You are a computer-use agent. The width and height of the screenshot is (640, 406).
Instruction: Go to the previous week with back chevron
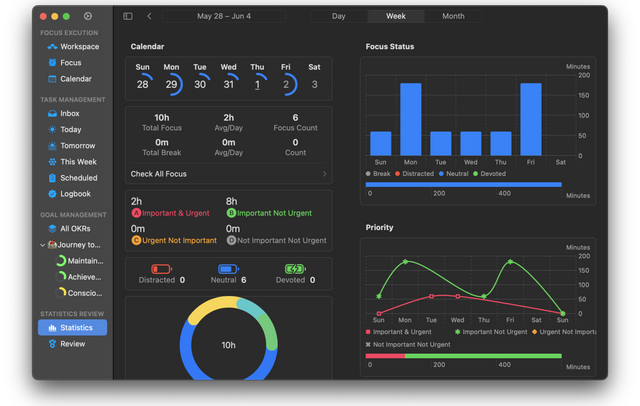[x=149, y=16]
